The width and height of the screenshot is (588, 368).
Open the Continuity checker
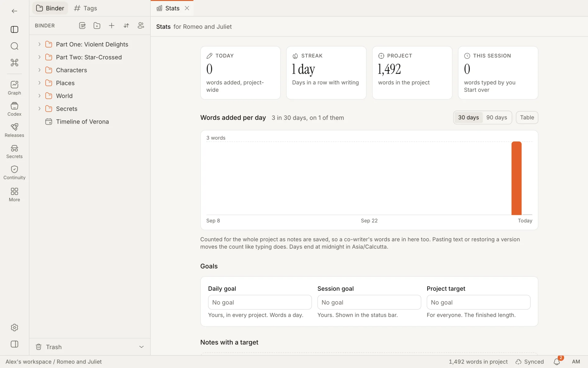[14, 173]
